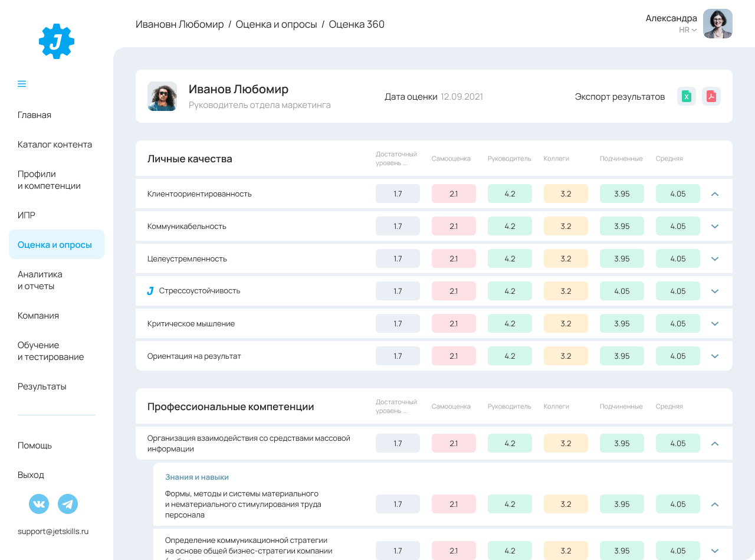Click Ориентация на результат sufficient level 1.7
This screenshot has width=755, height=560.
pos(398,356)
